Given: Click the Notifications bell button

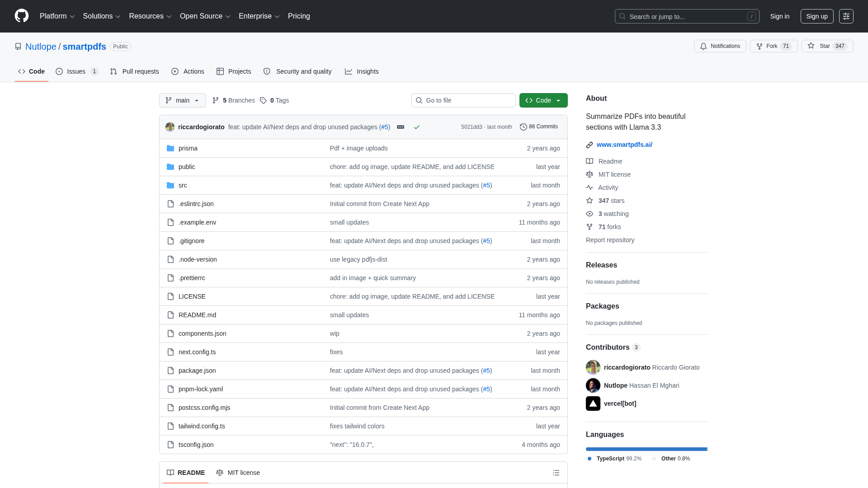Looking at the screenshot, I should [720, 46].
